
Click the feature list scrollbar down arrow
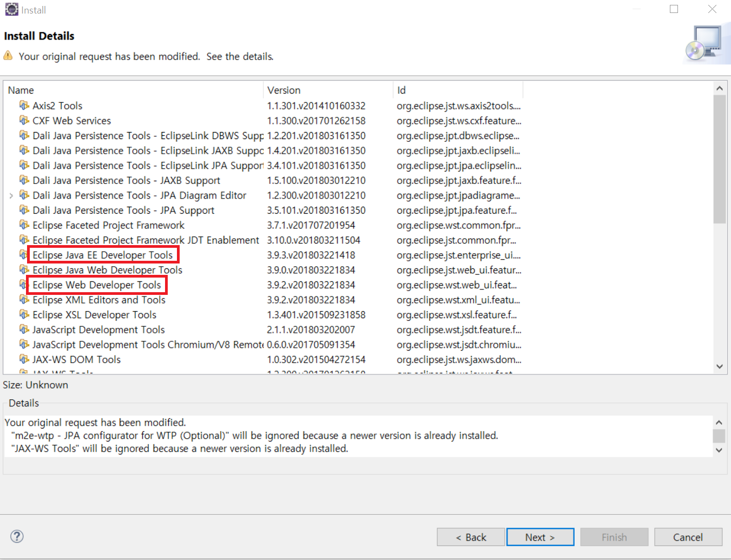pyautogui.click(x=719, y=366)
